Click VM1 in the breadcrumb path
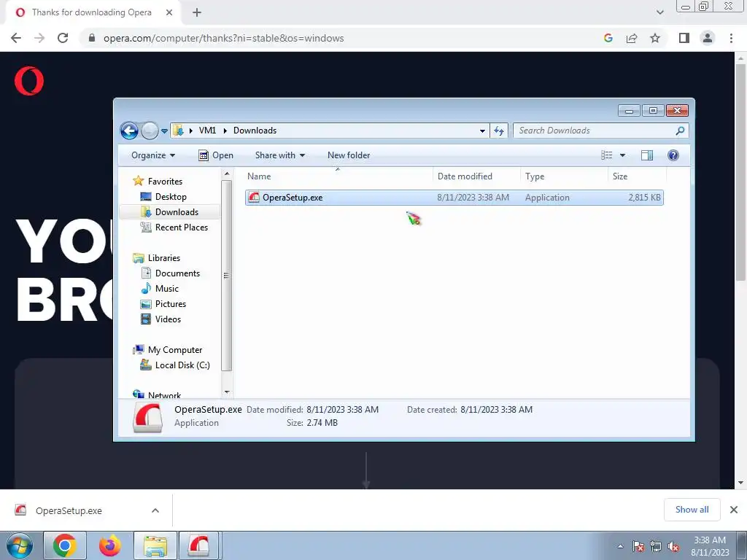The width and height of the screenshot is (747, 560). click(207, 131)
